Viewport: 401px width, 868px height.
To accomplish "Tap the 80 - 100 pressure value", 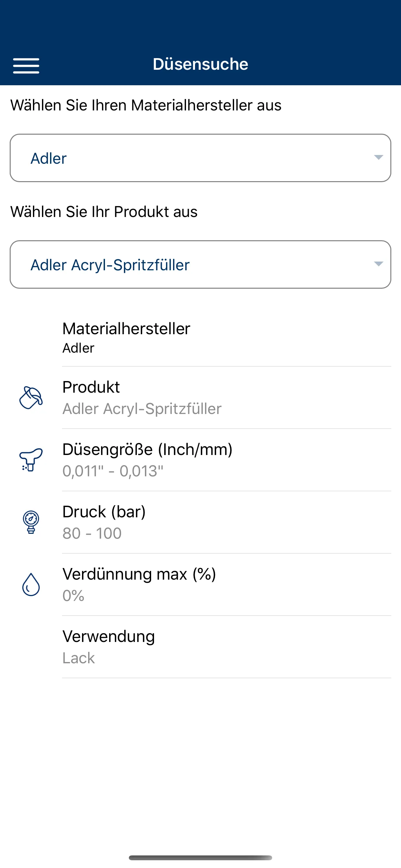I will tap(92, 533).
